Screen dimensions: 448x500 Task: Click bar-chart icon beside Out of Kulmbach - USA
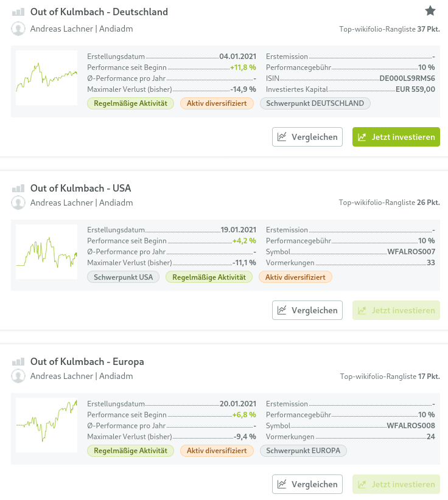click(x=18, y=189)
